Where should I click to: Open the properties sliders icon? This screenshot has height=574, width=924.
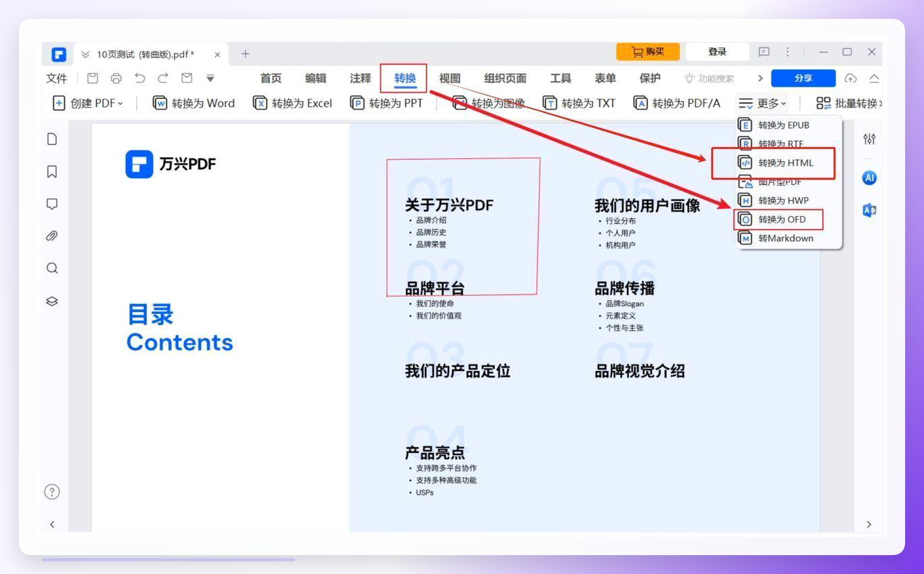point(869,139)
